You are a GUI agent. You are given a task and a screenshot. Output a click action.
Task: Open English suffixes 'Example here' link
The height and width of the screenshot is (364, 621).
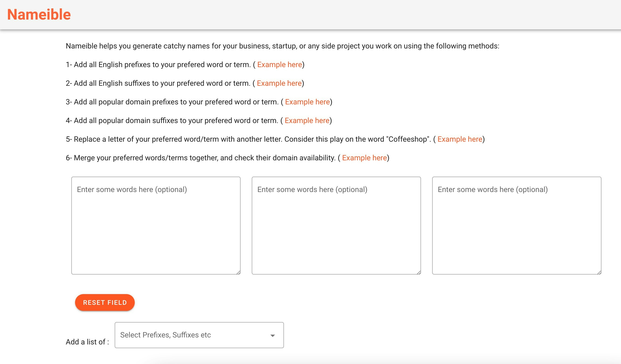click(x=279, y=83)
